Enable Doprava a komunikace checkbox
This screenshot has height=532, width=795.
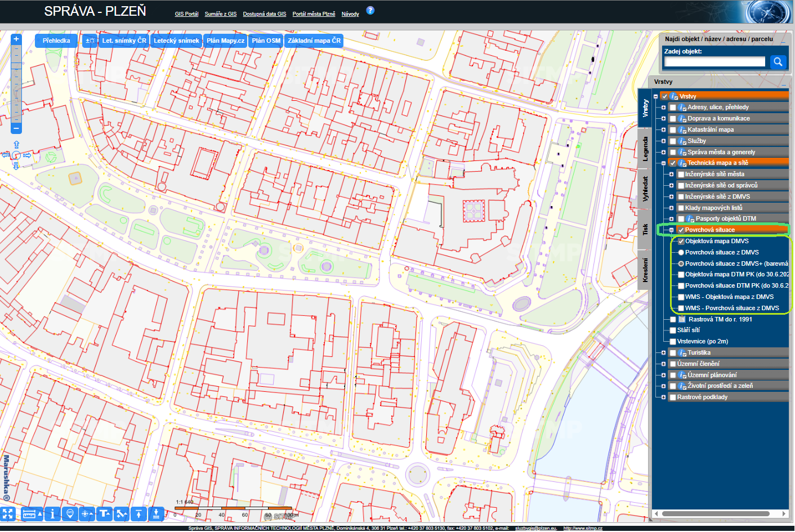[x=673, y=118]
